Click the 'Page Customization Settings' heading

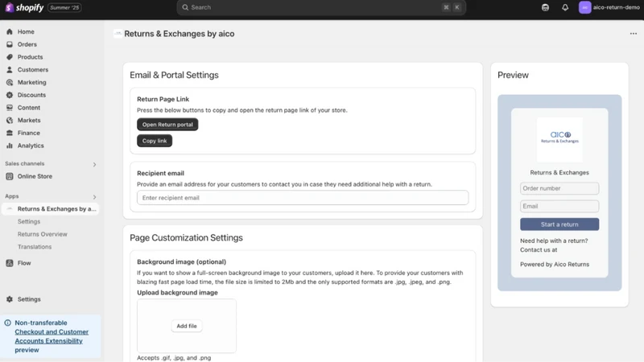coord(186,237)
